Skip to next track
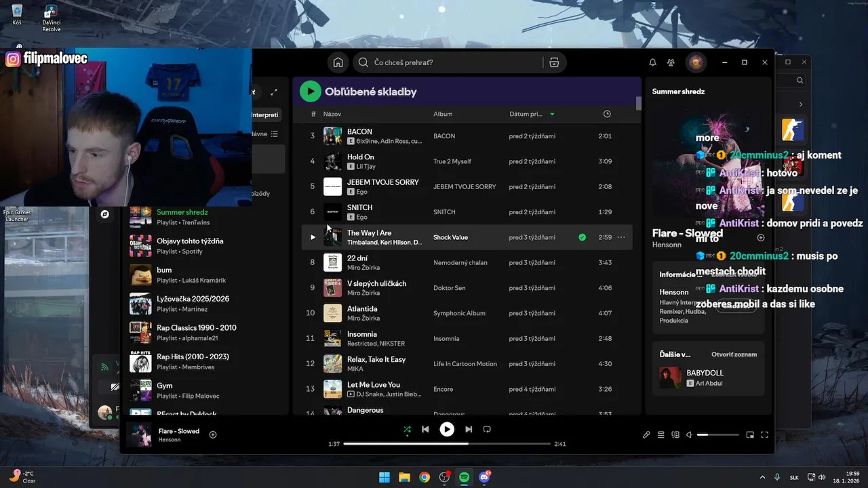Viewport: 868px width, 488px height. click(469, 429)
